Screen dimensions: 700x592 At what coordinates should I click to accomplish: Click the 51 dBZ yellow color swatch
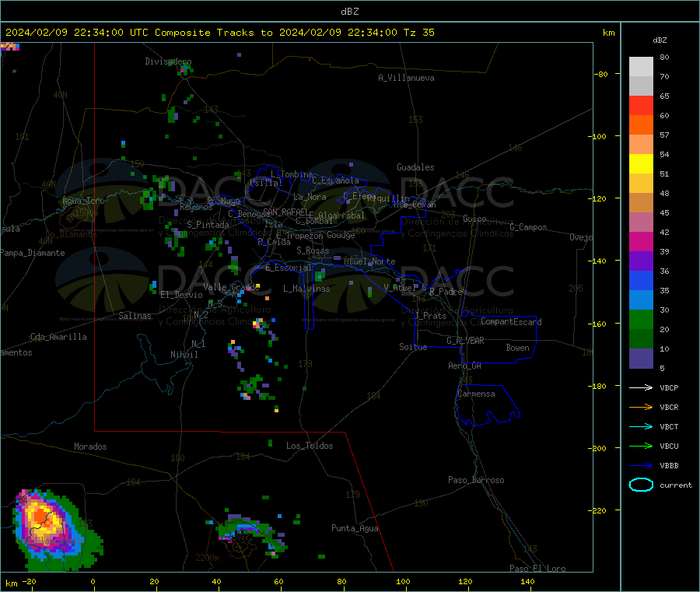pos(641,164)
